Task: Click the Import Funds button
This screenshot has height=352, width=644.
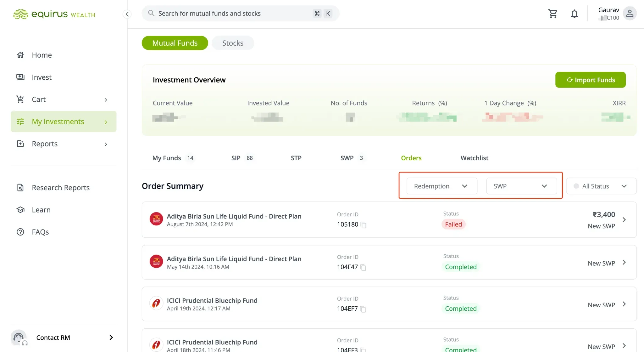Action: click(x=591, y=80)
